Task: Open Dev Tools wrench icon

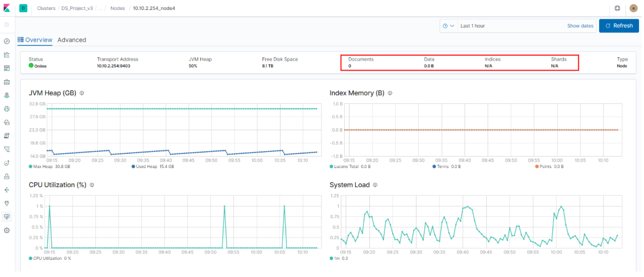Action: [7, 203]
